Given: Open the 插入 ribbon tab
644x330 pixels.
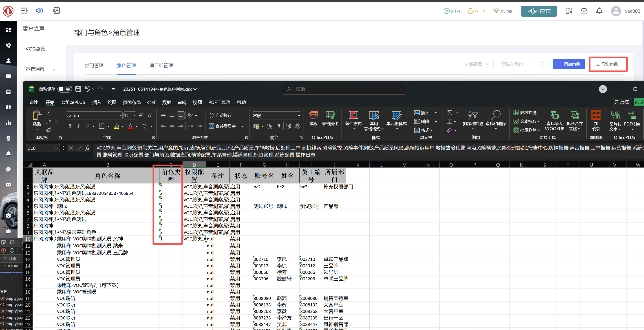Looking at the screenshot, I should (96, 103).
